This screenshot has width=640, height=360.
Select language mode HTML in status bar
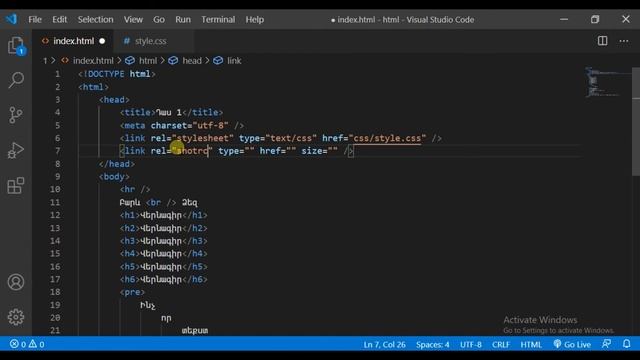[x=531, y=344]
